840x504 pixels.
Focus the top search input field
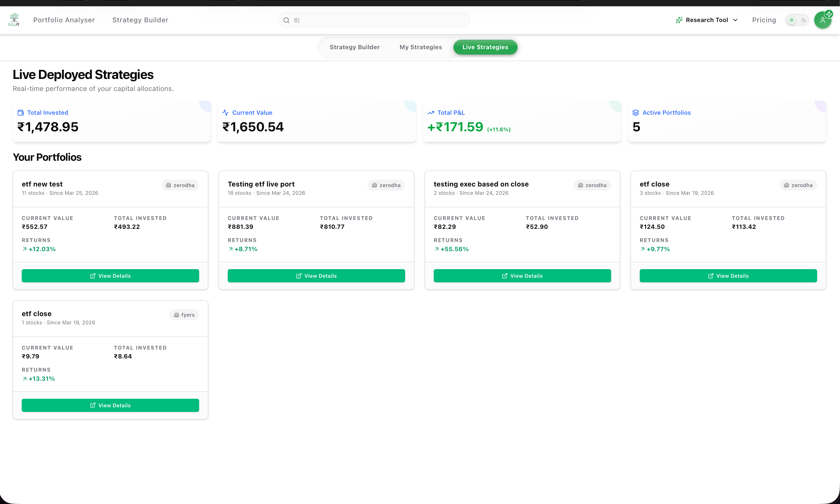(374, 20)
